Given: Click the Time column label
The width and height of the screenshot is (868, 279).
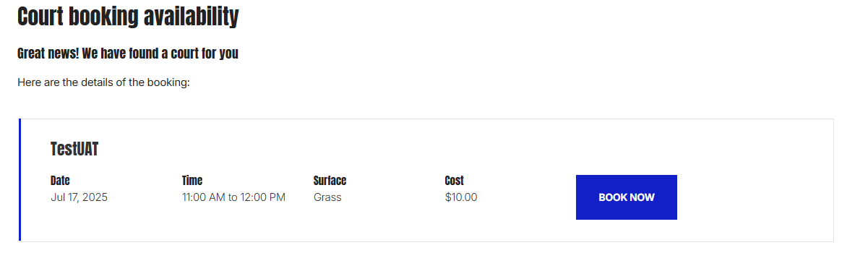Looking at the screenshot, I should [192, 181].
